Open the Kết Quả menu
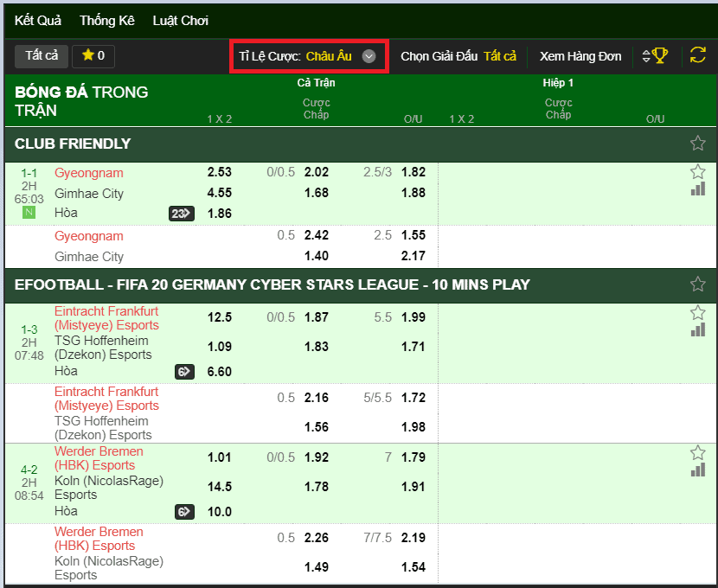The image size is (718, 588). click(37, 21)
